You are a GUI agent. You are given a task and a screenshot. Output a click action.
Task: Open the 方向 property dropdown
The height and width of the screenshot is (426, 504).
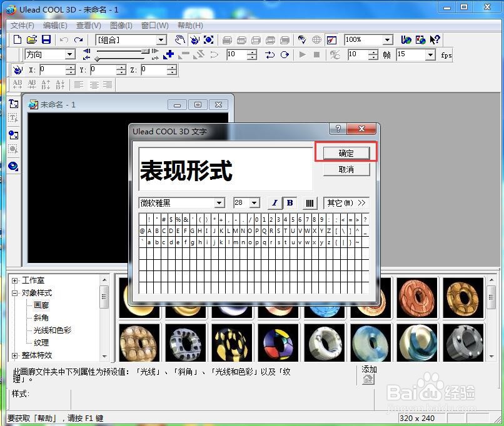(70, 54)
